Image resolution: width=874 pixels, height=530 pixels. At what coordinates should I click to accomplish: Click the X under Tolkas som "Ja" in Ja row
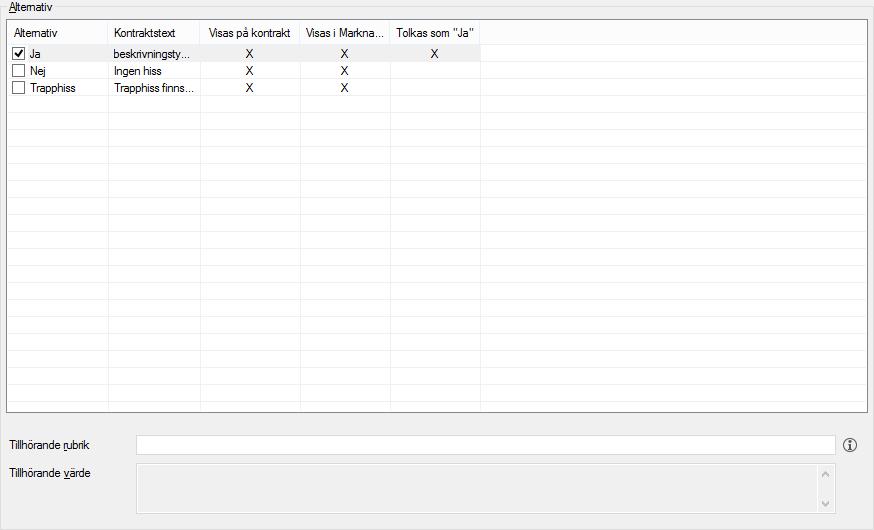434,54
